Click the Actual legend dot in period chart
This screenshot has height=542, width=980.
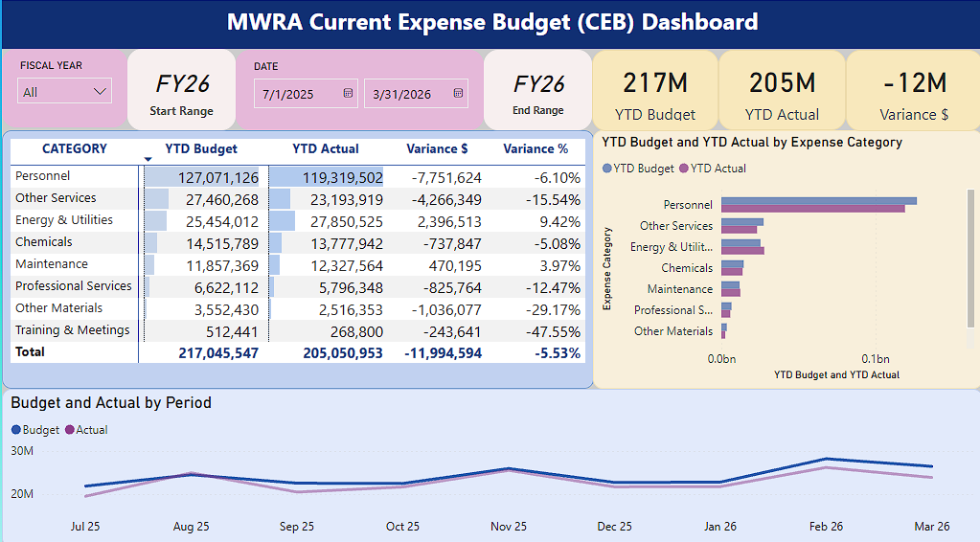click(x=70, y=430)
